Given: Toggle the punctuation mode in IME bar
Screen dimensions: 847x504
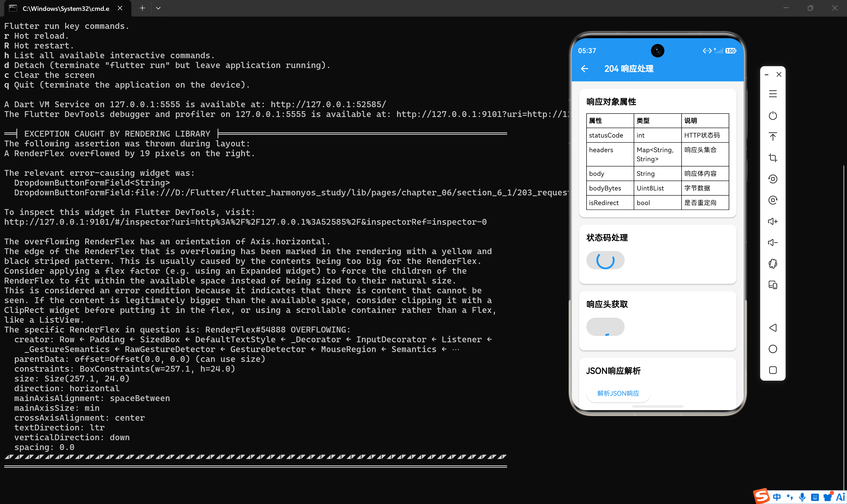Looking at the screenshot, I should (x=790, y=497).
